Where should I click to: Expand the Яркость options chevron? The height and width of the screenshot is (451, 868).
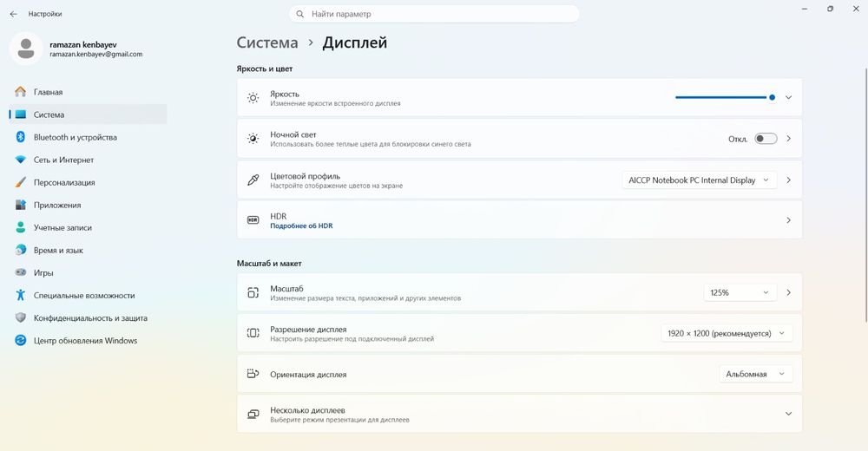point(788,97)
